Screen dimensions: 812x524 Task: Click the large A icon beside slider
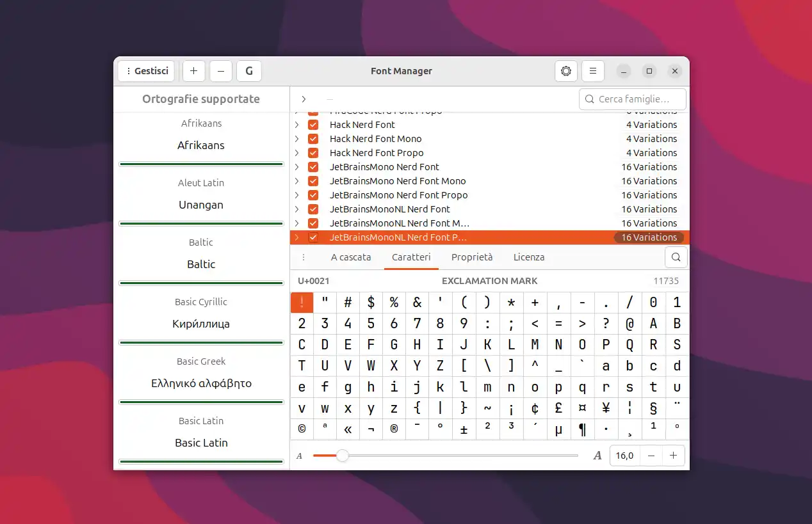tap(597, 456)
